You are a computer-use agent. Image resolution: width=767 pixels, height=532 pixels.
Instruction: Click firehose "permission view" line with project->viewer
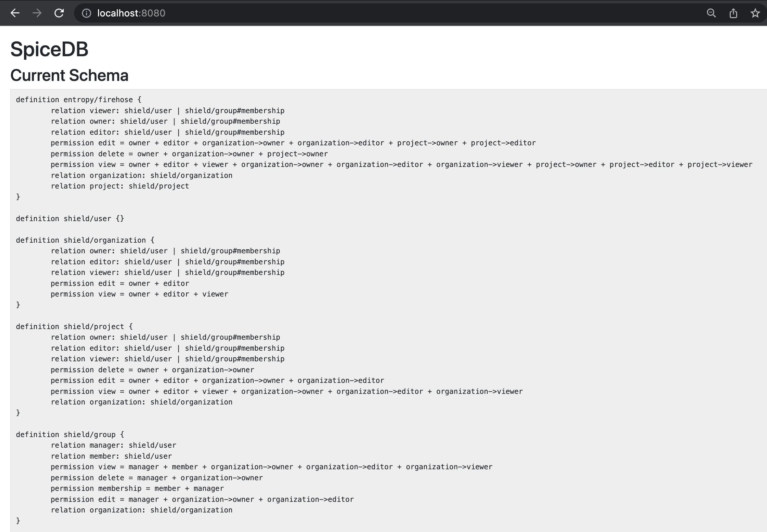402,165
